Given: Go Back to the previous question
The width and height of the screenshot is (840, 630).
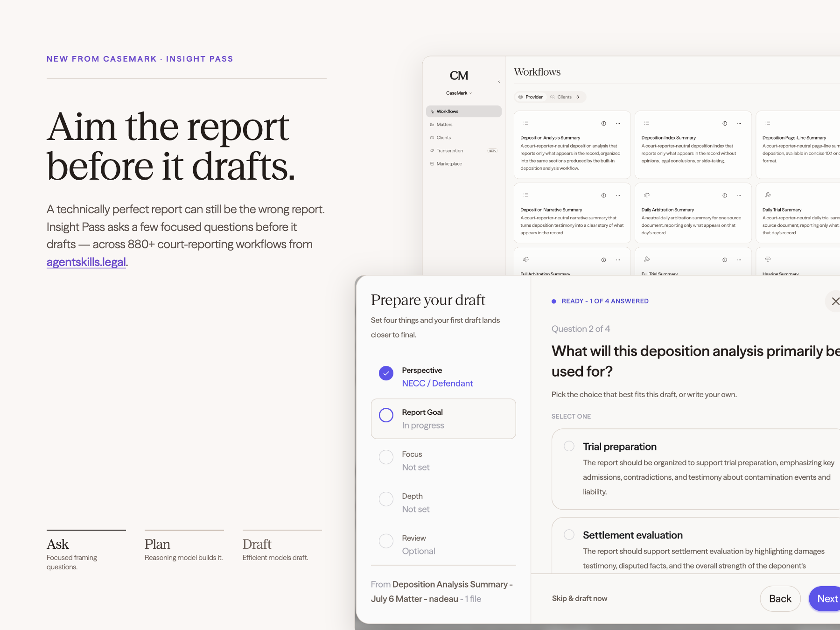Looking at the screenshot, I should (780, 599).
